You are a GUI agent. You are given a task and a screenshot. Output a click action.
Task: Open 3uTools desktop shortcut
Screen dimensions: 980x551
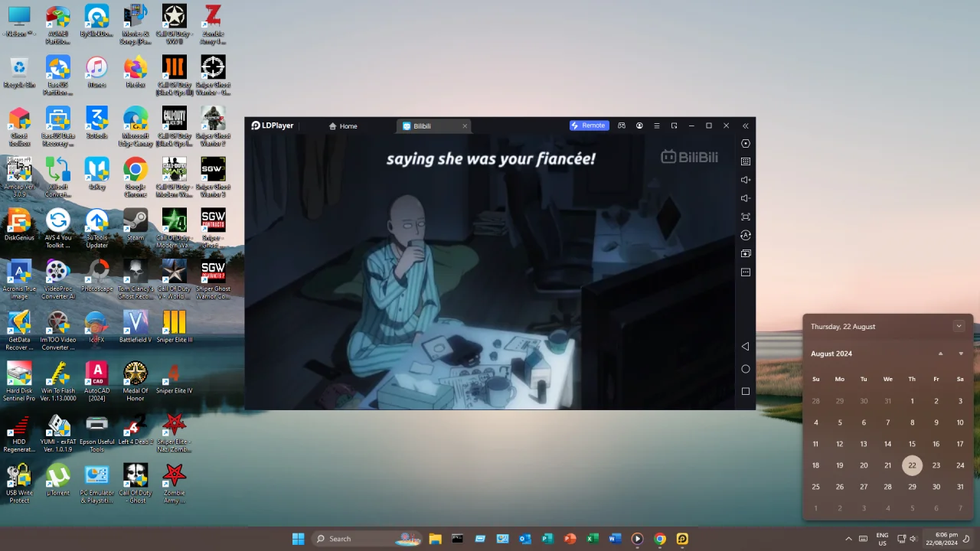(96, 123)
